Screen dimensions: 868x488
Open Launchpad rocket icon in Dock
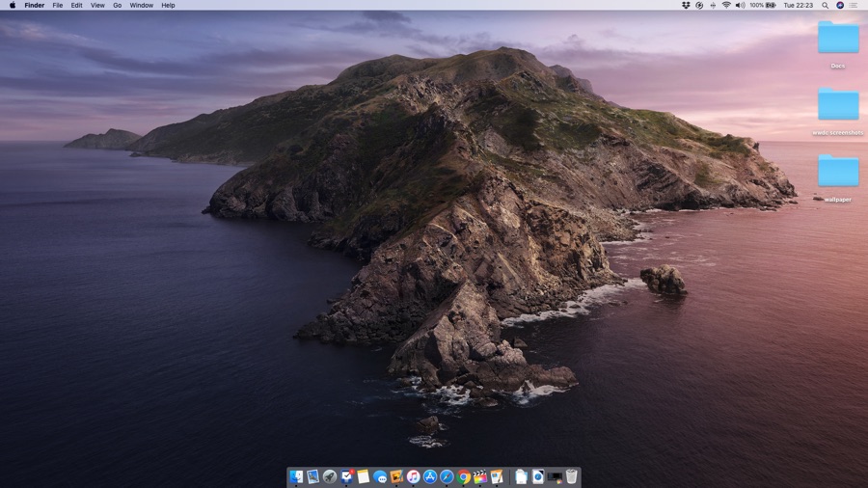coord(330,476)
